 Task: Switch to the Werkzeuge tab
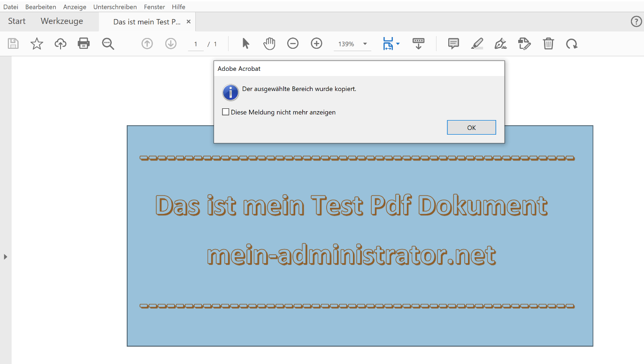point(62,21)
